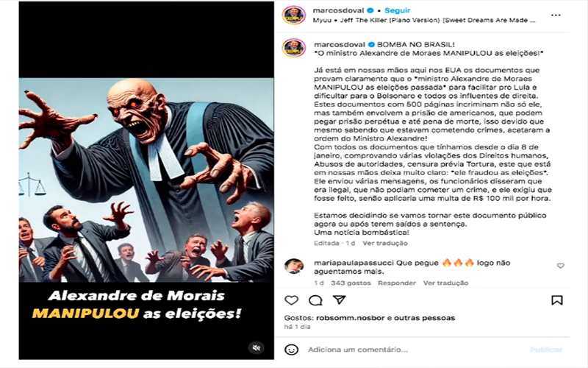Open mariapaulapassucci commenter avatar

click(293, 266)
